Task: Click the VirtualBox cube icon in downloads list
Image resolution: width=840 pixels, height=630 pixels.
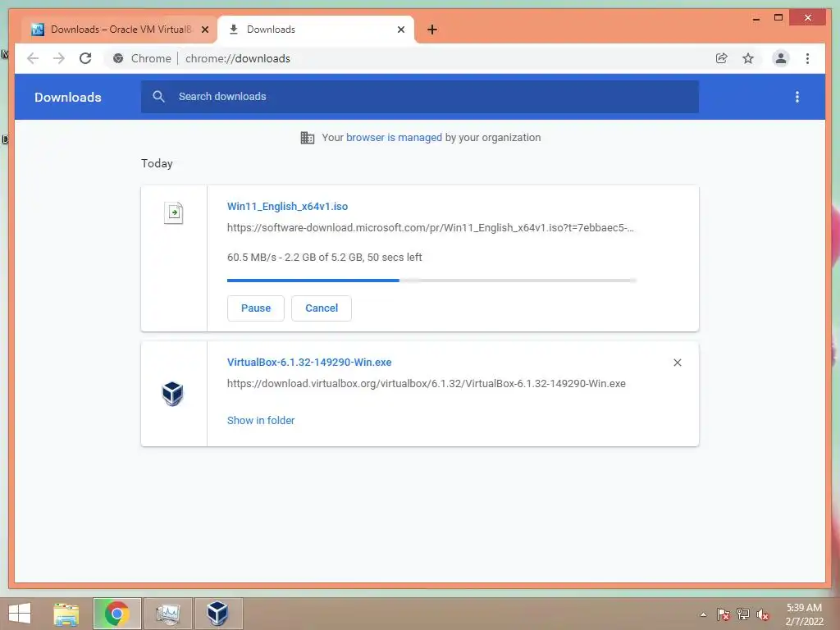Action: pos(173,393)
